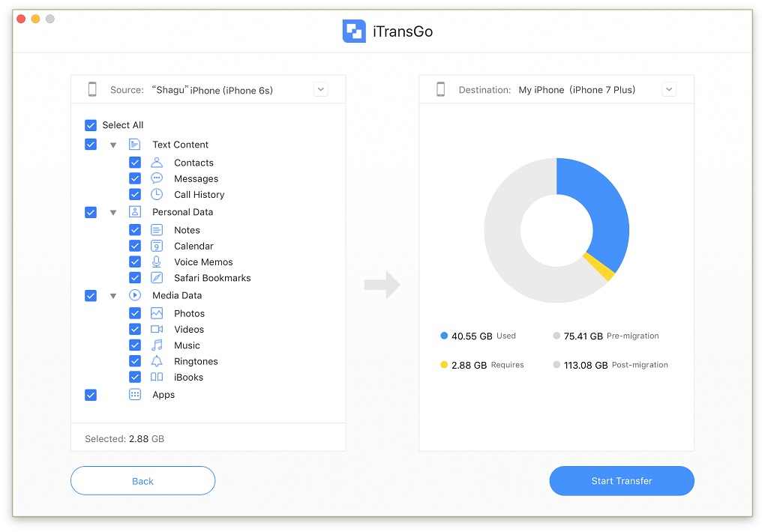The image size is (765, 532).
Task: Uncheck the Notes checkbox
Action: [x=135, y=230]
